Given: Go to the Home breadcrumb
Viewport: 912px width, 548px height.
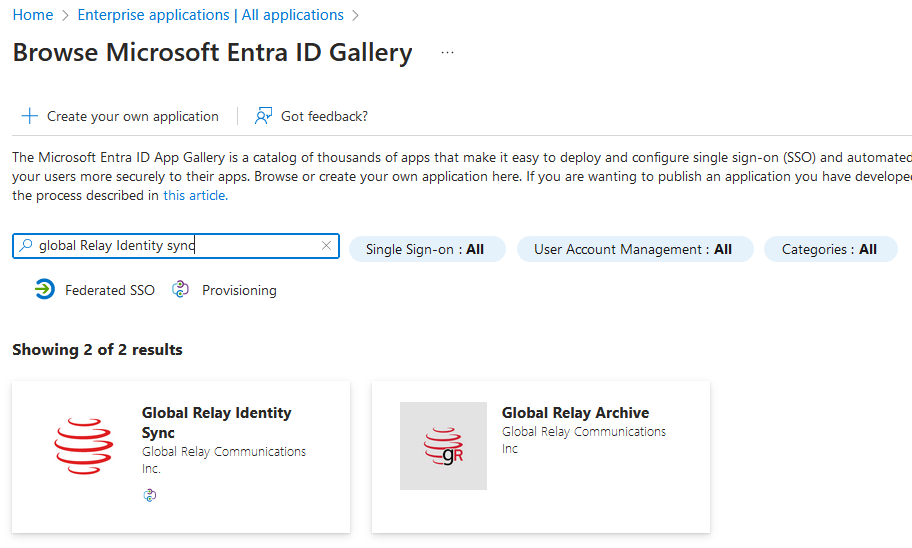Looking at the screenshot, I should (33, 15).
